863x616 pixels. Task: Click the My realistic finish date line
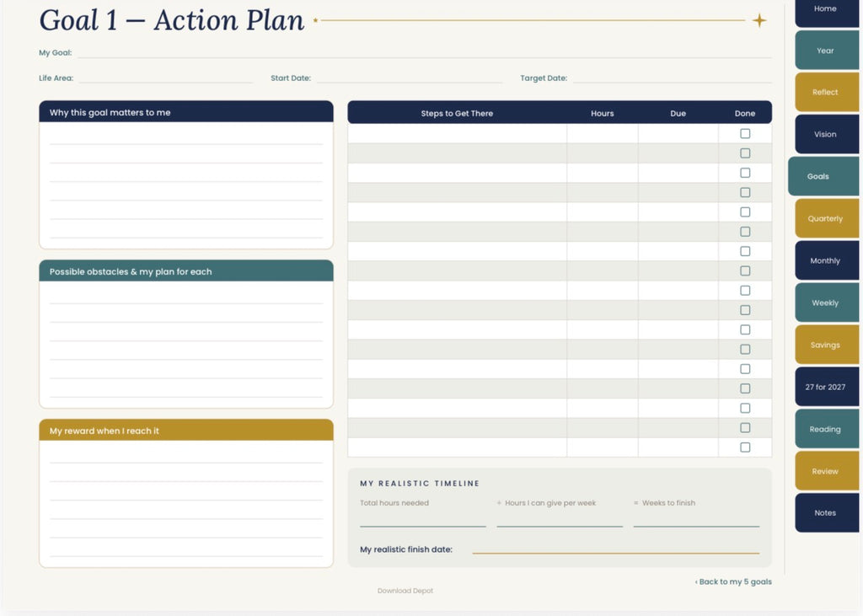(616, 549)
